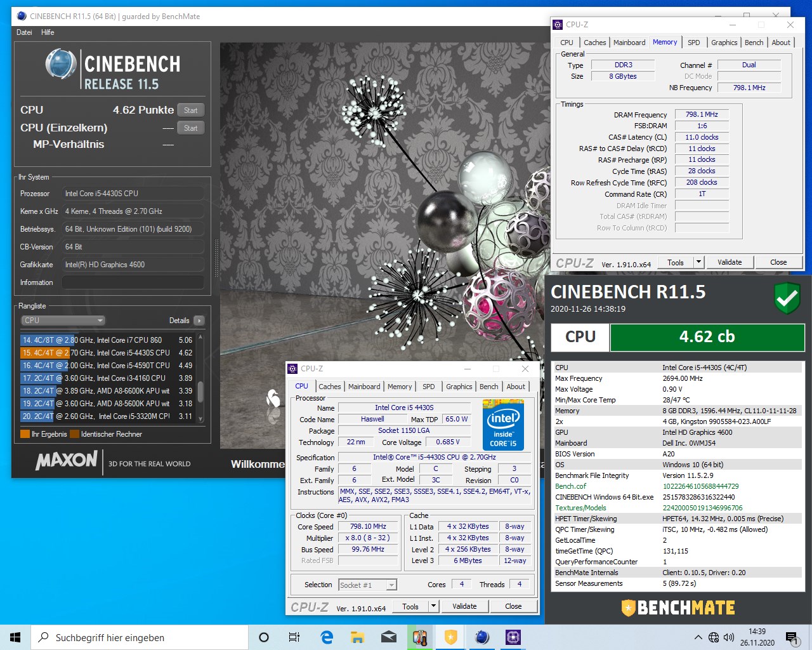The image size is (812, 650).
Task: Click Validate in the Memory CPU-Z window
Action: [730, 262]
